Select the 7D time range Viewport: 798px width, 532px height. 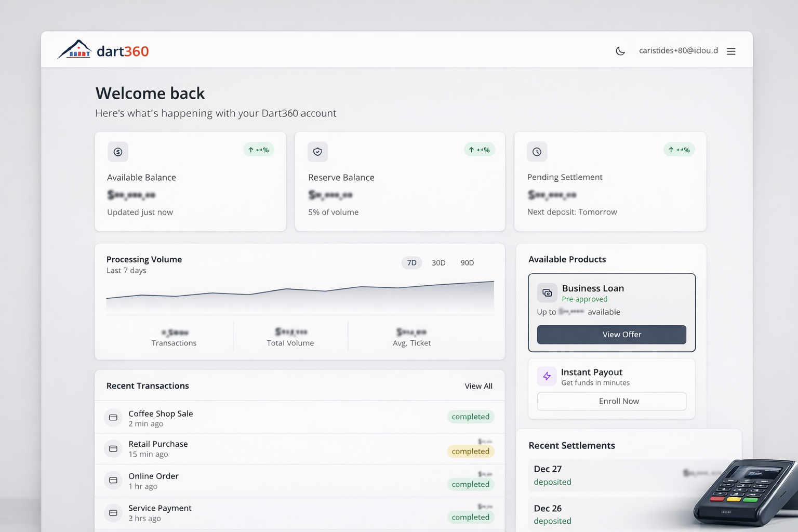click(411, 262)
